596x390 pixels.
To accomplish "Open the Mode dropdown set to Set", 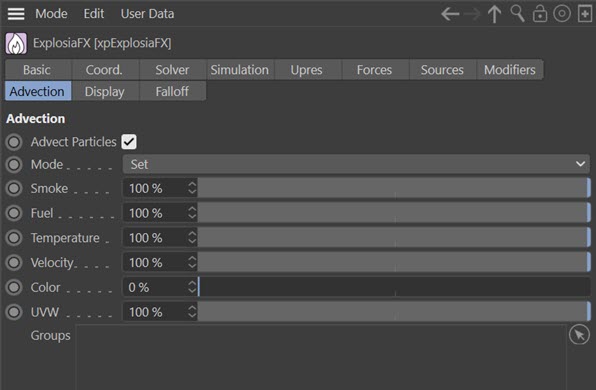I will [356, 164].
